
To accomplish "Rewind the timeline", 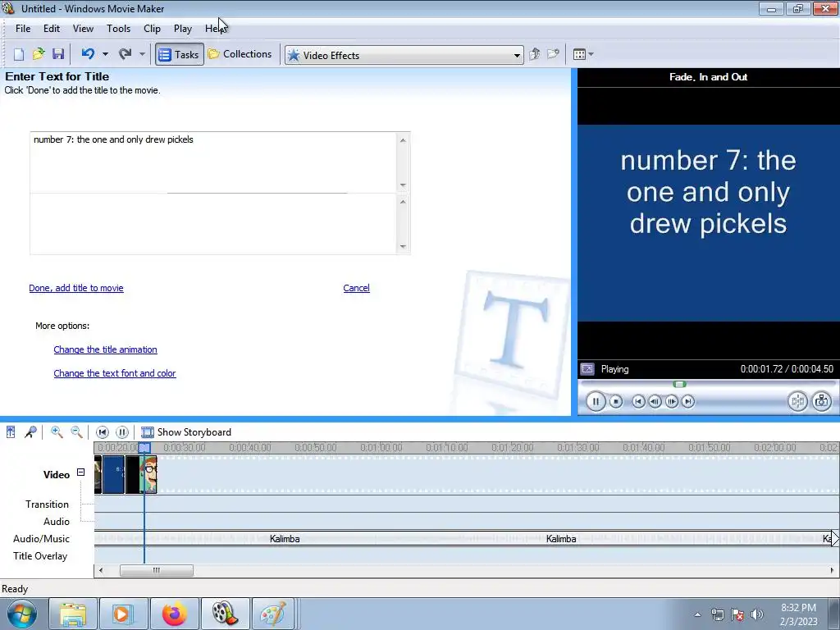I will click(103, 431).
